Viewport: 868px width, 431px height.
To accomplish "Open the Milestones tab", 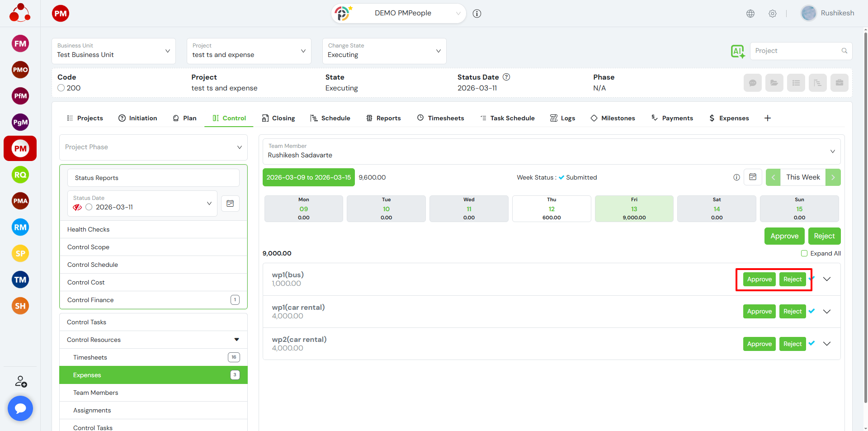I will click(613, 118).
